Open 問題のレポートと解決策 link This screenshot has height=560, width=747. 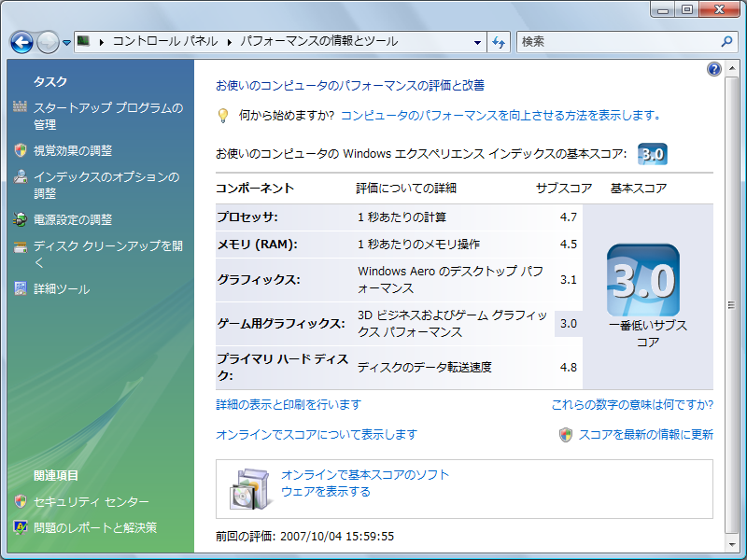tap(95, 527)
